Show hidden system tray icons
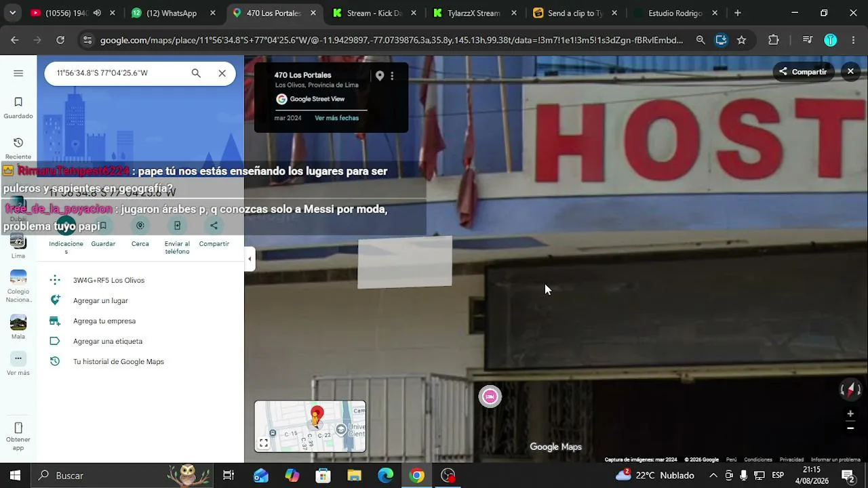 pos(713,475)
